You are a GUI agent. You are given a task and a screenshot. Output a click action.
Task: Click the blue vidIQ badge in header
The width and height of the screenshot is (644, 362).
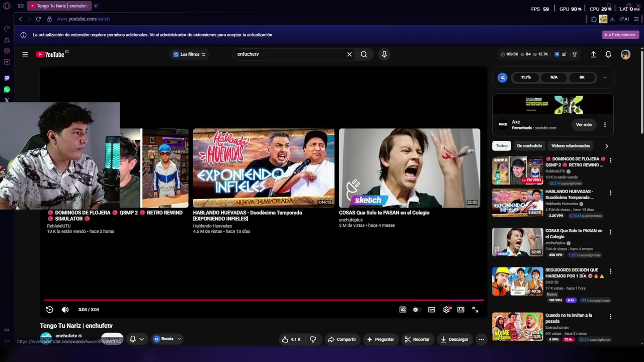556,54
